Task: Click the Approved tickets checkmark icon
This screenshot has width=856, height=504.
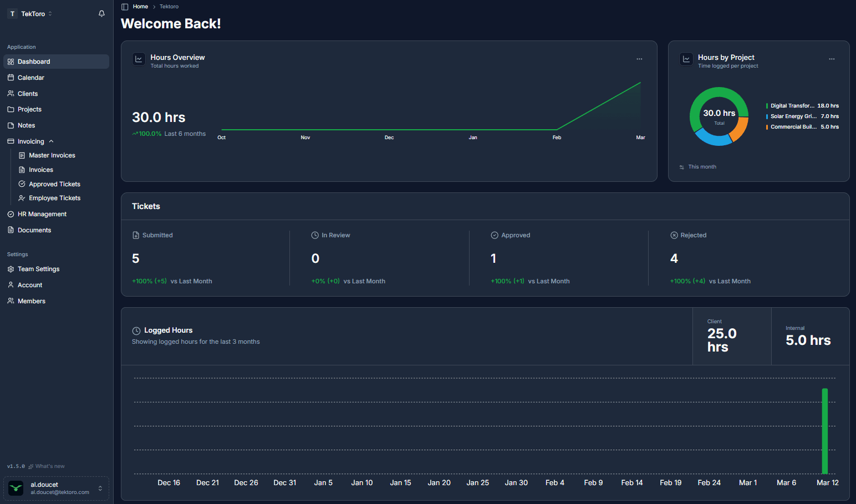Action: (x=494, y=235)
